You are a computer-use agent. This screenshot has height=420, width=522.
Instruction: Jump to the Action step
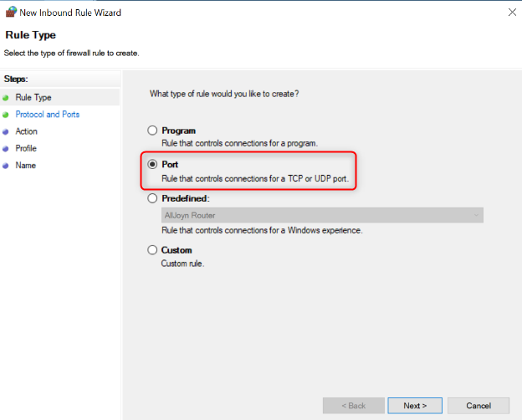27,131
